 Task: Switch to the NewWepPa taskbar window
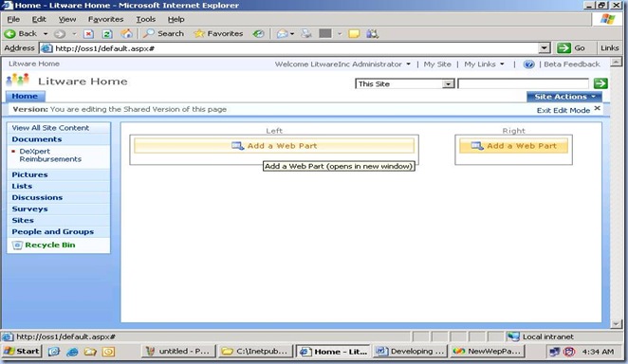pyautogui.click(x=488, y=352)
